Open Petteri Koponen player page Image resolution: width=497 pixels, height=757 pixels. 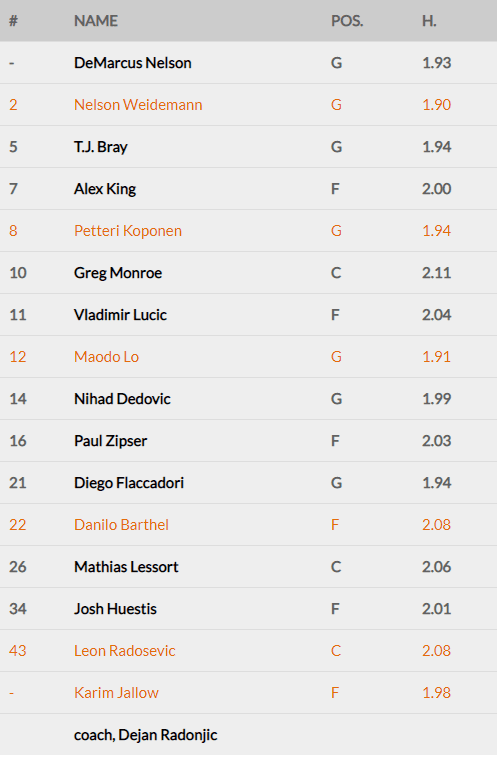pos(128,231)
